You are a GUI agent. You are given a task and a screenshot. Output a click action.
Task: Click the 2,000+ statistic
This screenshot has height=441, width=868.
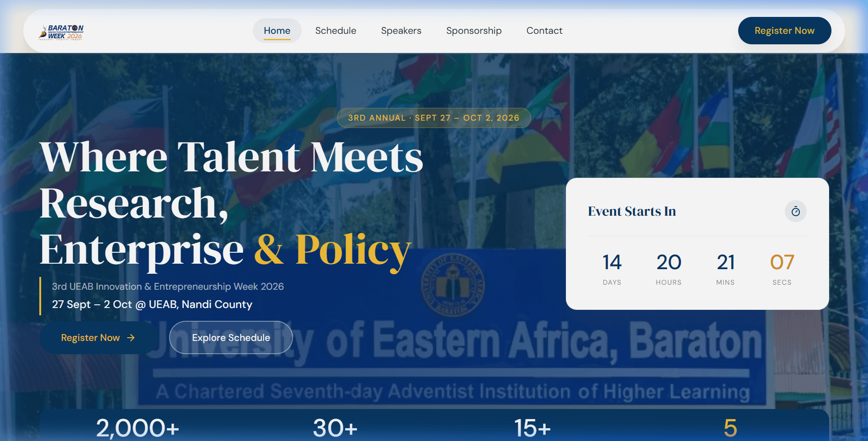pos(138,428)
